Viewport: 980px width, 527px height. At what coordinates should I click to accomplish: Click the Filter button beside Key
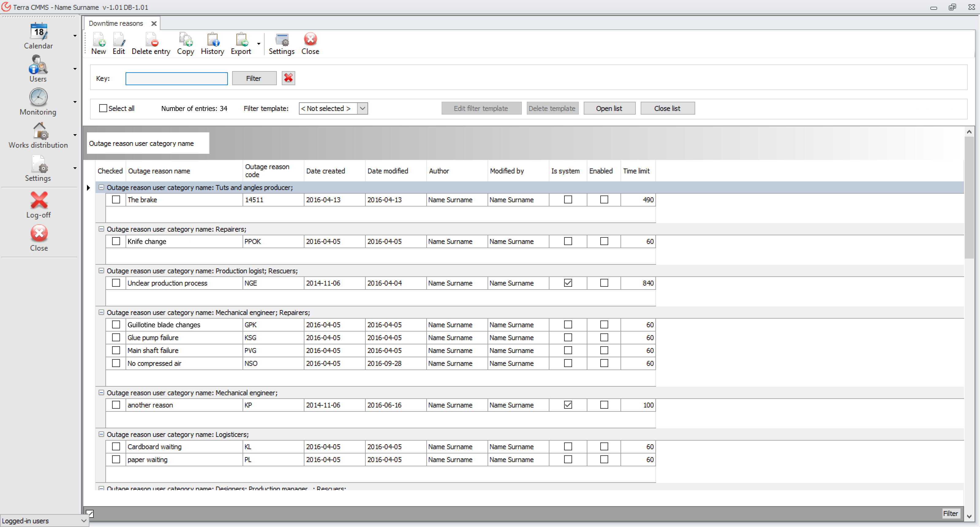[x=254, y=78]
